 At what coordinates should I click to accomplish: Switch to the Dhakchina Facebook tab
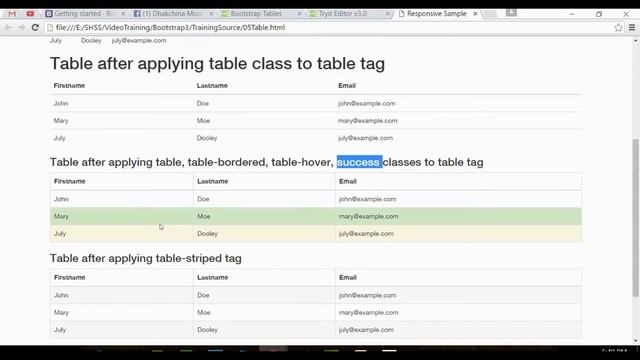click(171, 14)
